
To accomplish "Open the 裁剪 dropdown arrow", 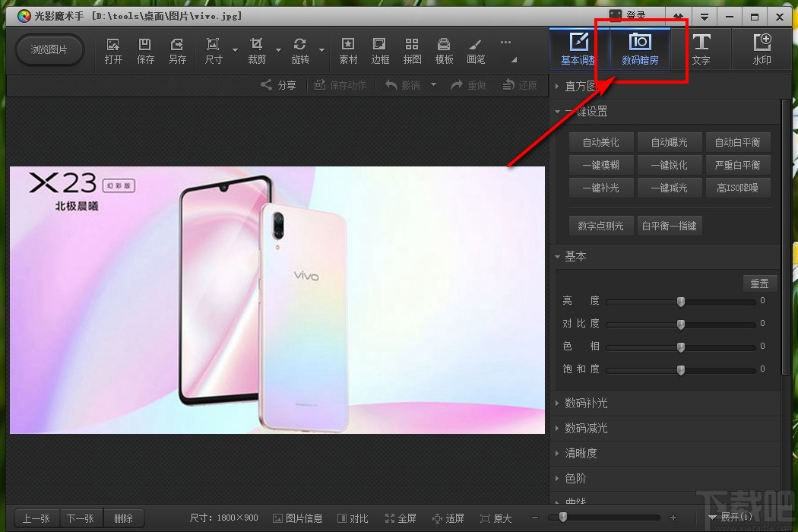I will 278,50.
